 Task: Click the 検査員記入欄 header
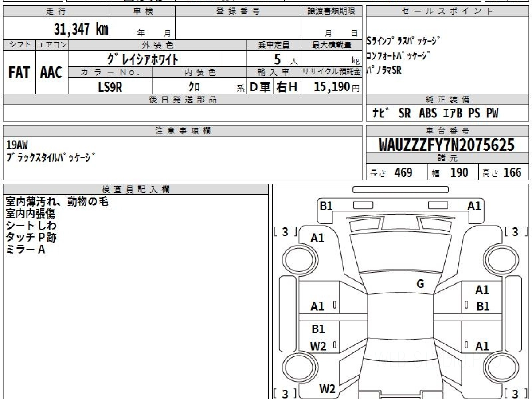pos(136,189)
